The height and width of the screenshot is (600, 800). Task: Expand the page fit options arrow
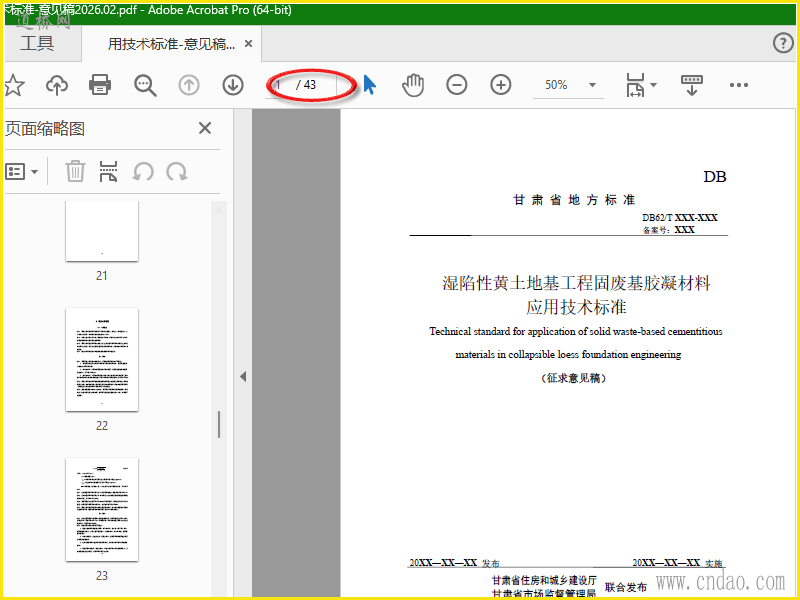654,85
